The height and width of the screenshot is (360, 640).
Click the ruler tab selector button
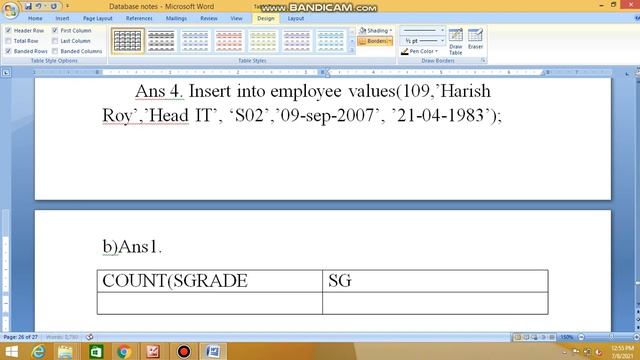click(6, 73)
